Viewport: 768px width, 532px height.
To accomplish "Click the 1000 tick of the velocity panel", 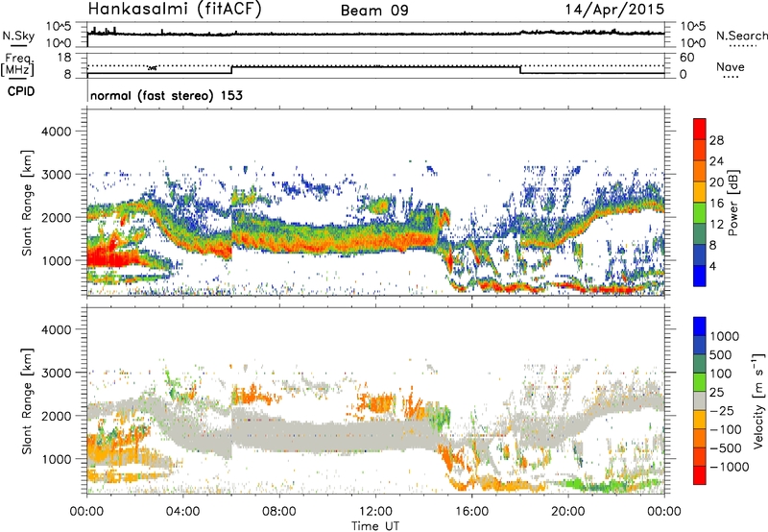I will (56, 459).
